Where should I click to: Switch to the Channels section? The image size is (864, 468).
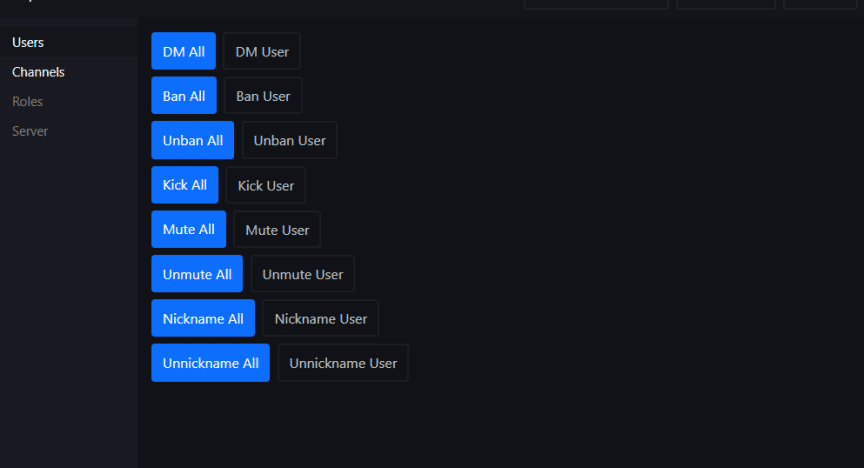pos(38,72)
